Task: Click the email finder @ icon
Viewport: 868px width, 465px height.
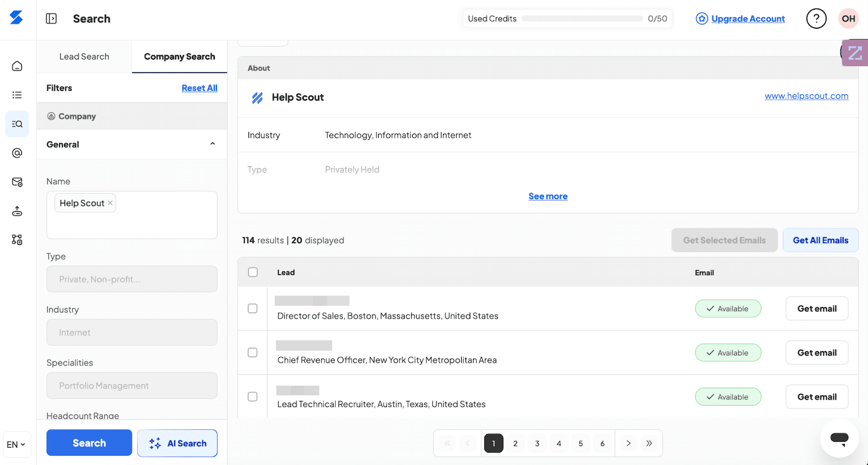Action: tap(17, 153)
